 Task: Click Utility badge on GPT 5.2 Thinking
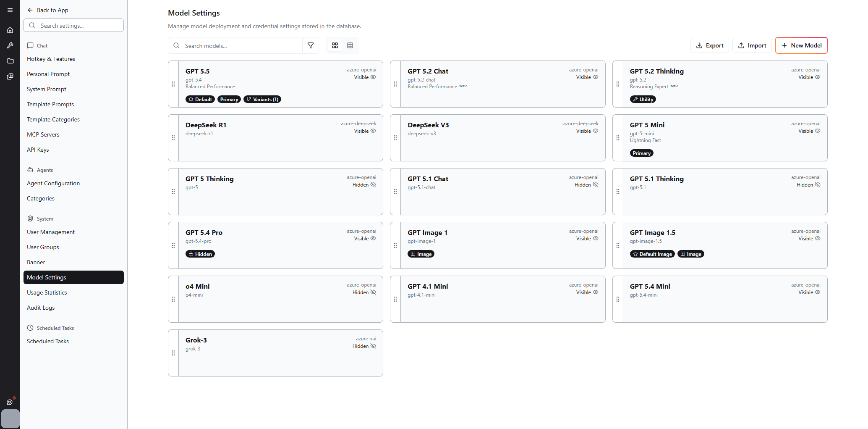point(643,99)
